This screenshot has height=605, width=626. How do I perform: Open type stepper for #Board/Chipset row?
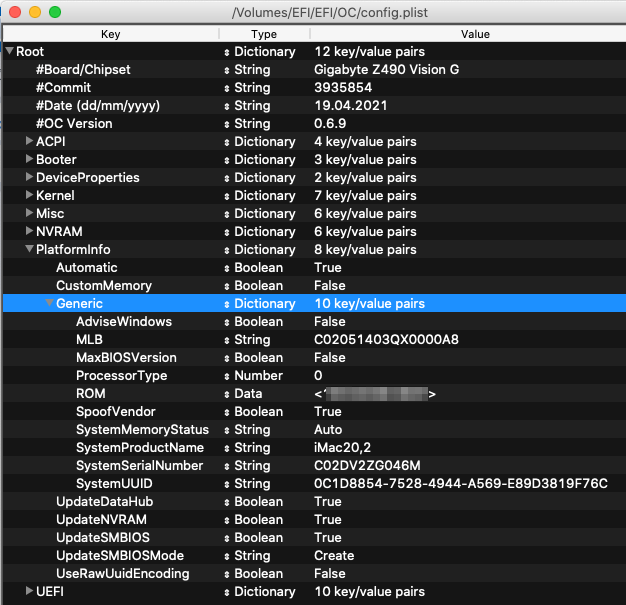click(227, 70)
